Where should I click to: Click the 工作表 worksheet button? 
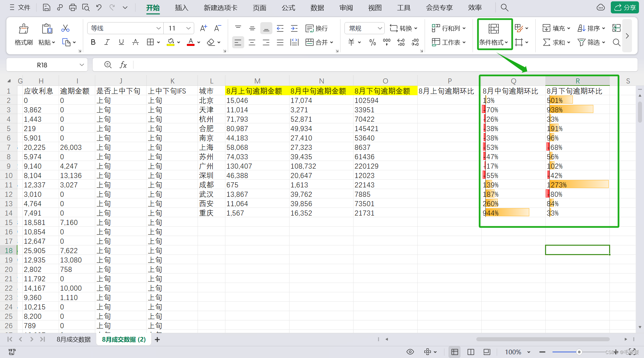(449, 42)
